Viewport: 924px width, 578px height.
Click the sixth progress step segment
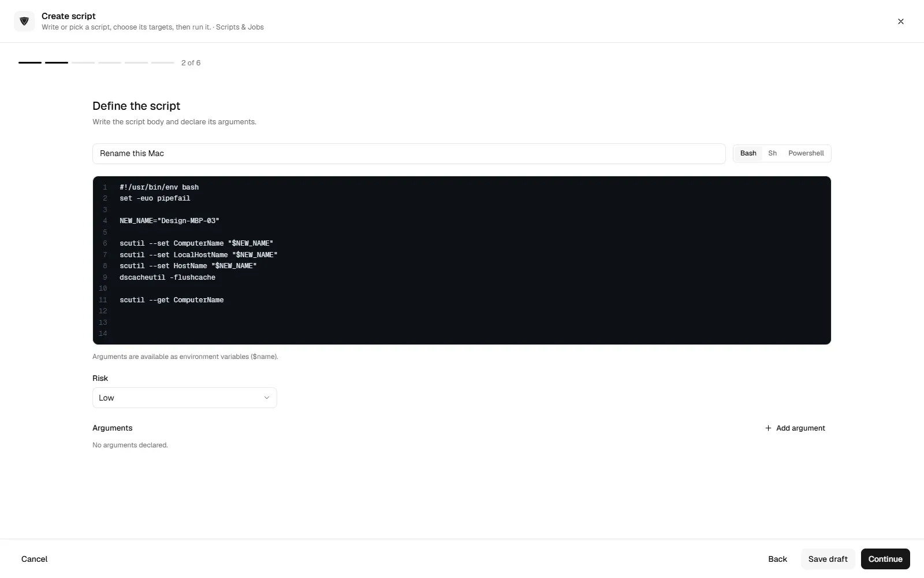click(163, 62)
